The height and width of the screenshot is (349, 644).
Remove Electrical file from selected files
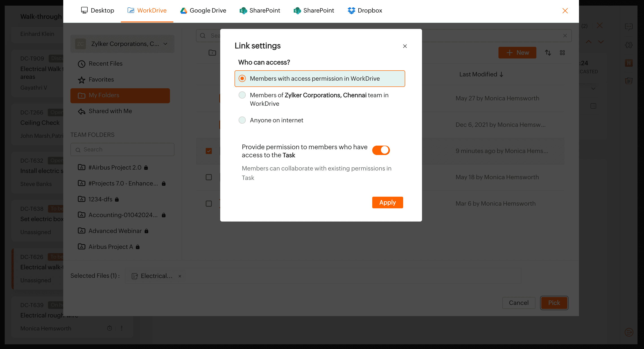(x=180, y=276)
